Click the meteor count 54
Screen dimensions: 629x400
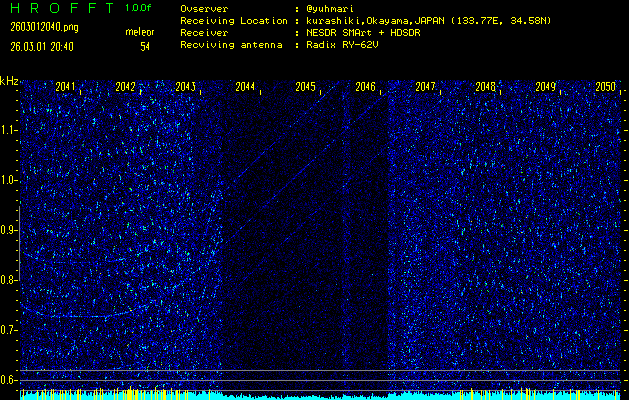[145, 47]
